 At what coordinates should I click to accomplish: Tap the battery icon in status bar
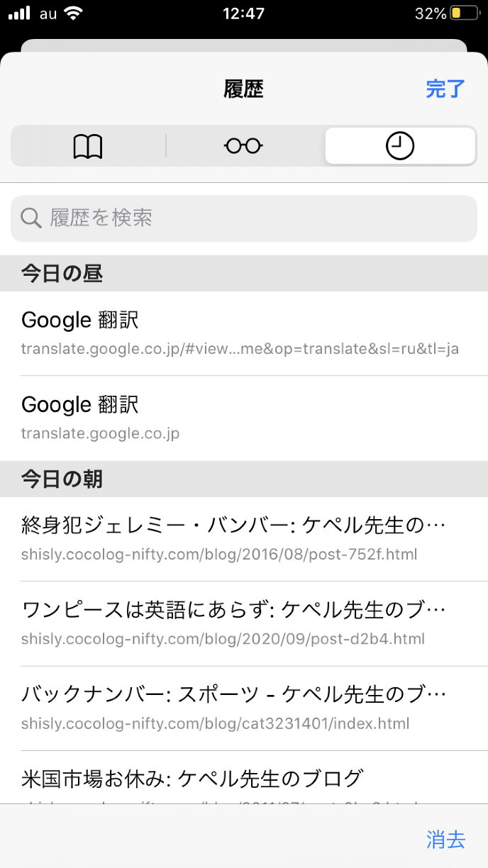[464, 13]
